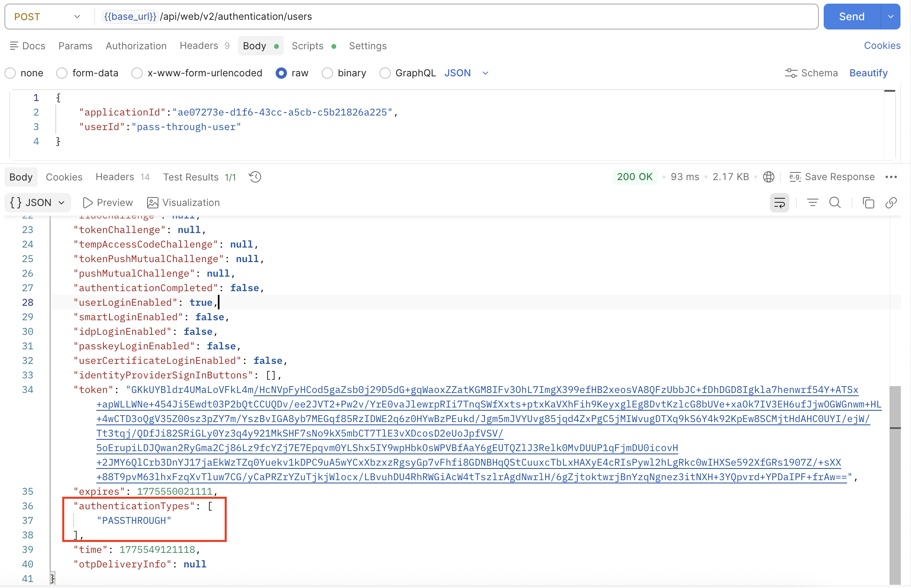The image size is (911, 588).
Task: Open the Cookies link
Action: click(x=882, y=46)
